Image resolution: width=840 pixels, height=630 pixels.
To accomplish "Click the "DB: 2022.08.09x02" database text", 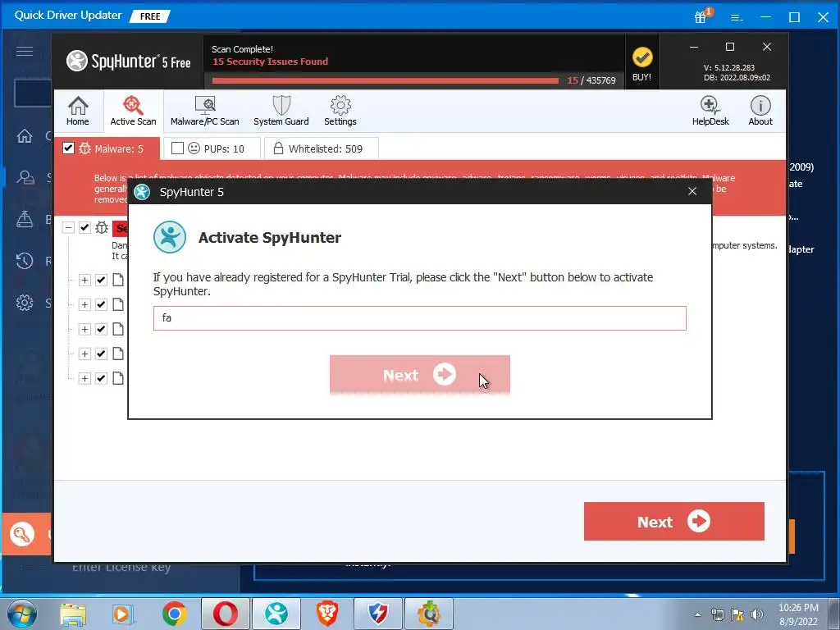I will pos(737,78).
